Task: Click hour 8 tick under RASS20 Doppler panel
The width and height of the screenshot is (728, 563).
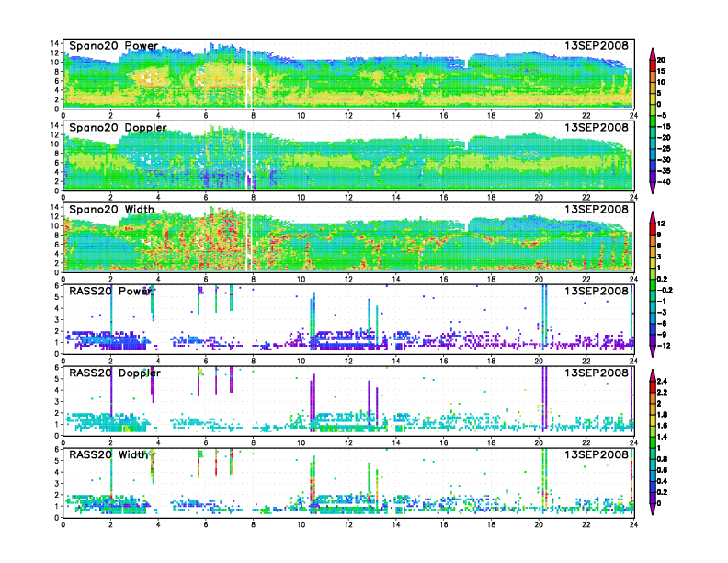Action: point(253,442)
